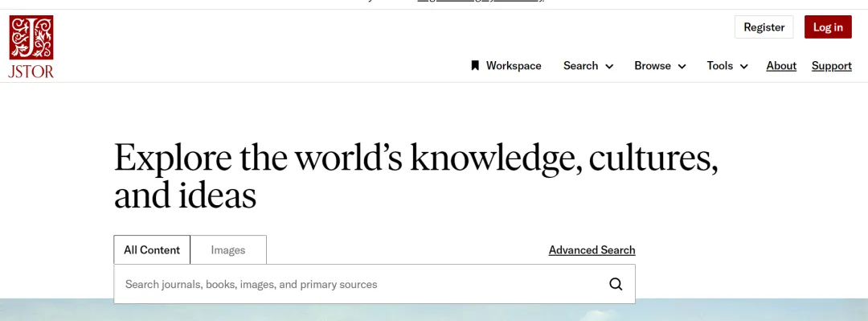Click the partially hidden top banner link

point(481,1)
